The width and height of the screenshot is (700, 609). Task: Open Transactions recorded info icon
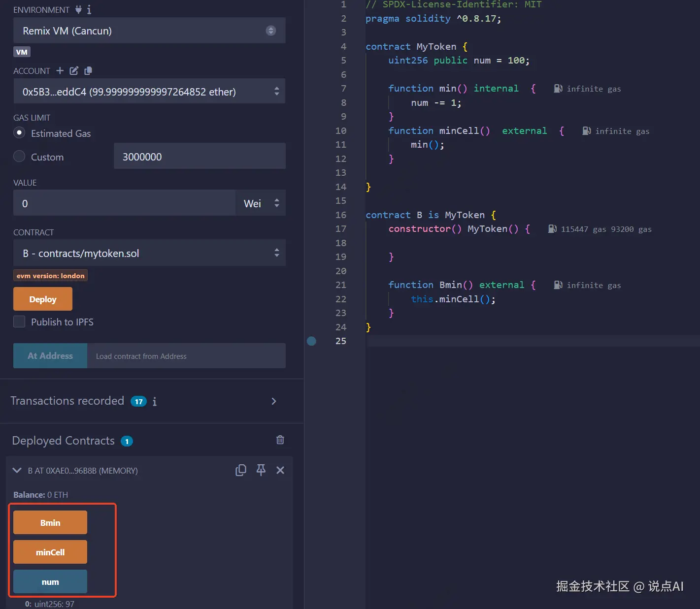pyautogui.click(x=155, y=402)
